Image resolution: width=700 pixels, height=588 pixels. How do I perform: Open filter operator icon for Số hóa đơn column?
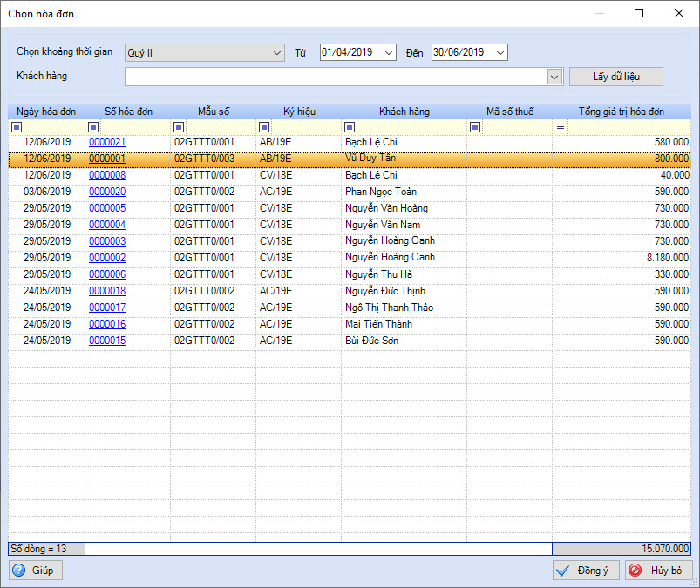(93, 127)
